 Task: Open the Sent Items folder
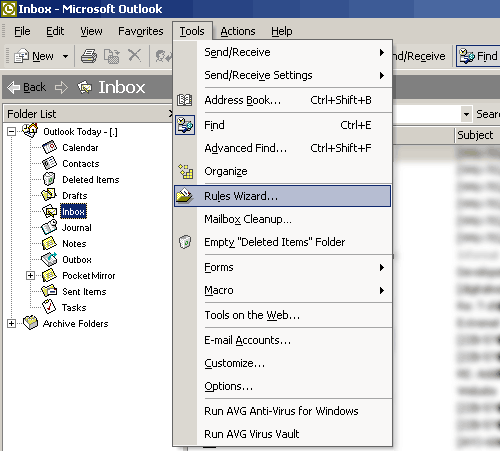click(84, 292)
